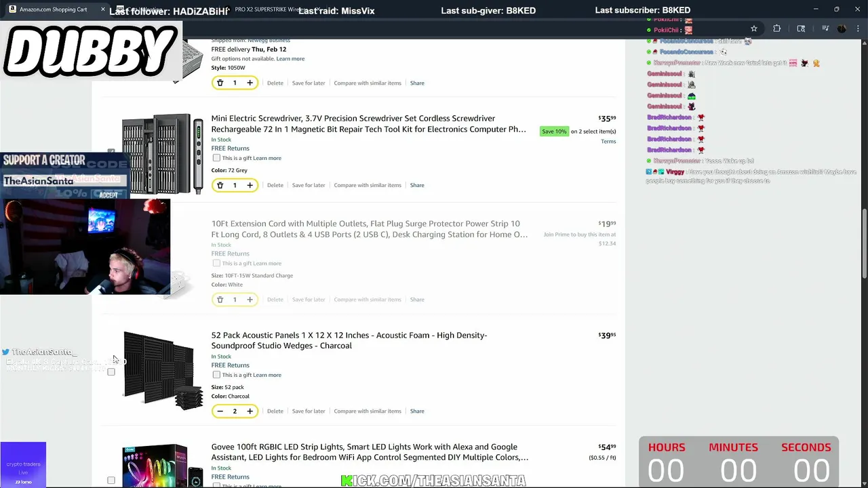
Task: Click the $39.99 price for Acoustic Panels
Action: click(x=607, y=335)
